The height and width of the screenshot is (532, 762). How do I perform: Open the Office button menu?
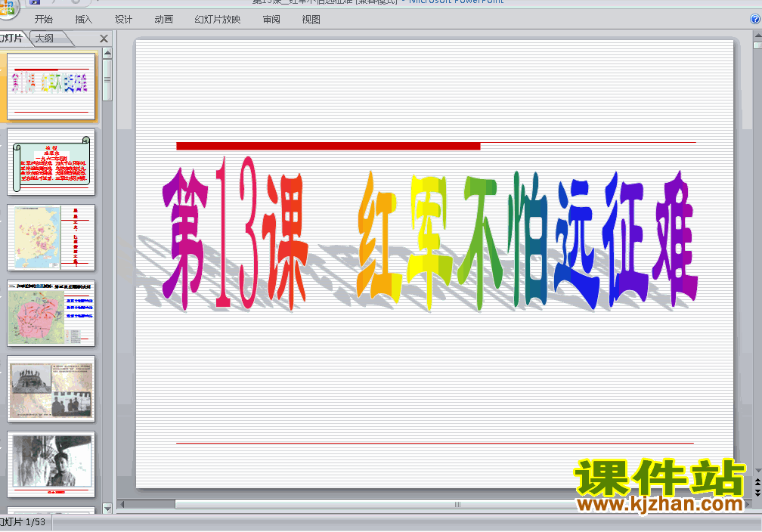7,9
